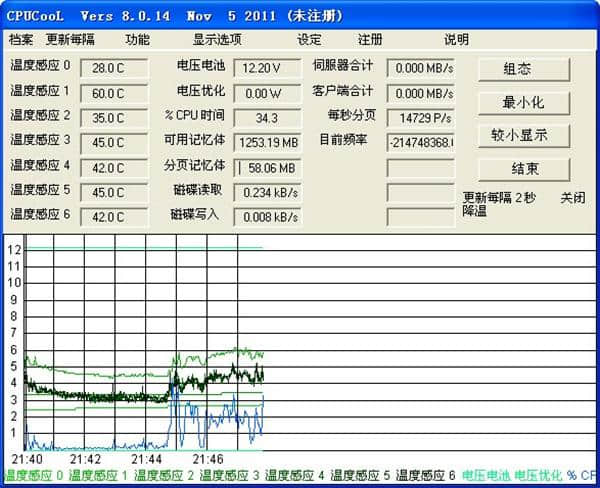Open the 说明 help menu
The width and height of the screenshot is (600, 488).
(x=456, y=40)
